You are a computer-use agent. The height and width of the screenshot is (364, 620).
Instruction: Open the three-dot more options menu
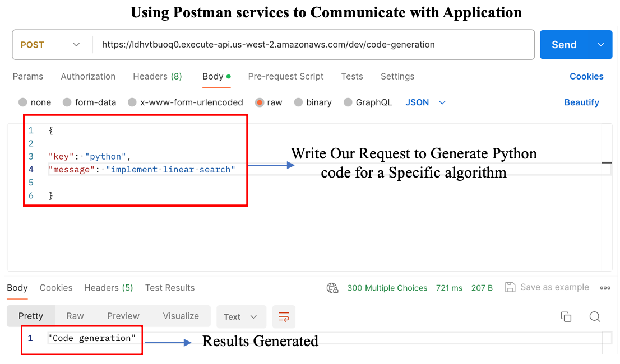click(x=605, y=288)
